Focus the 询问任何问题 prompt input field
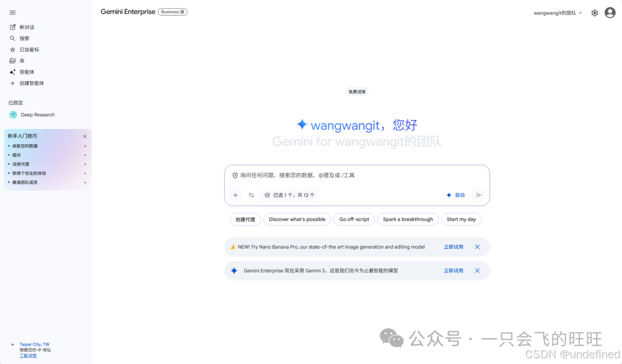Image resolution: width=622 pixels, height=364 pixels. pos(357,175)
